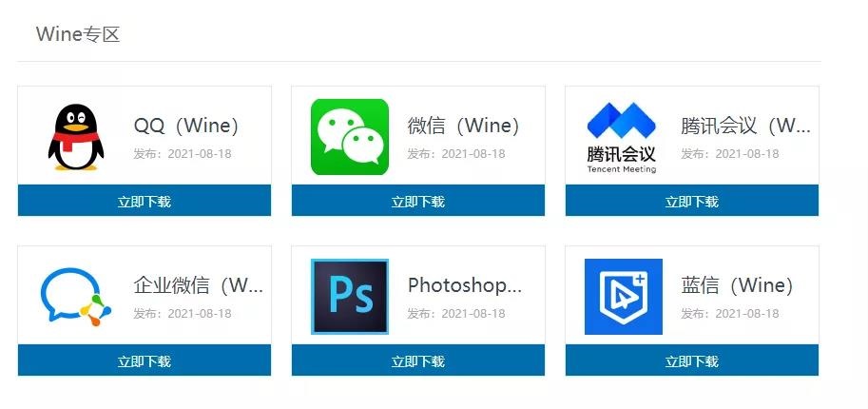The height and width of the screenshot is (409, 868).
Task: Download 腾讯会议 with 立即下载 button
Action: (x=692, y=201)
